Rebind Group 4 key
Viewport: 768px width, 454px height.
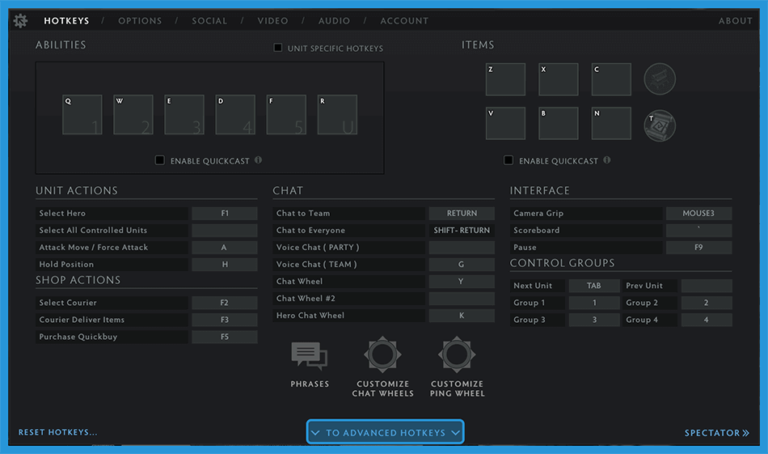click(706, 320)
